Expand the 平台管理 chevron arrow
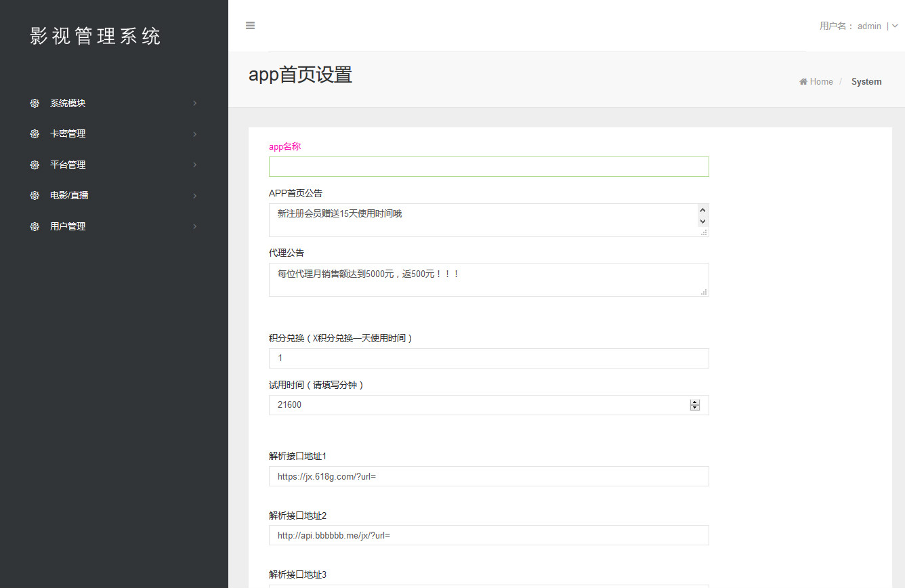This screenshot has height=588, width=905. (x=194, y=165)
